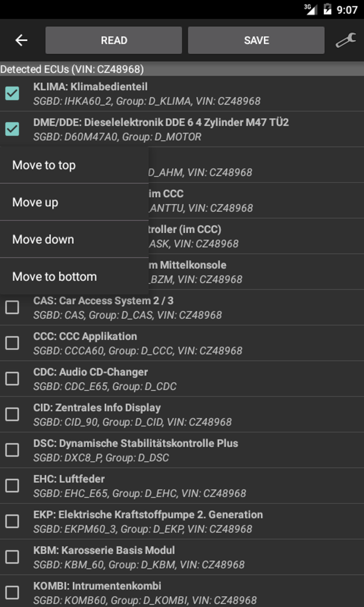Uncheck the KLIMA Klimabedienteil checkbox
This screenshot has height=607, width=364.
point(12,94)
